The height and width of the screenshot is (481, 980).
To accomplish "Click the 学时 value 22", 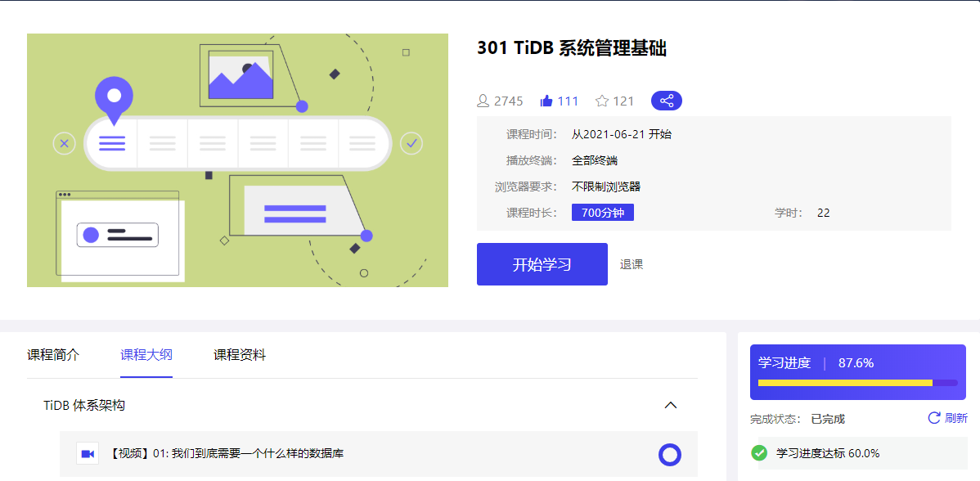I will click(x=823, y=213).
